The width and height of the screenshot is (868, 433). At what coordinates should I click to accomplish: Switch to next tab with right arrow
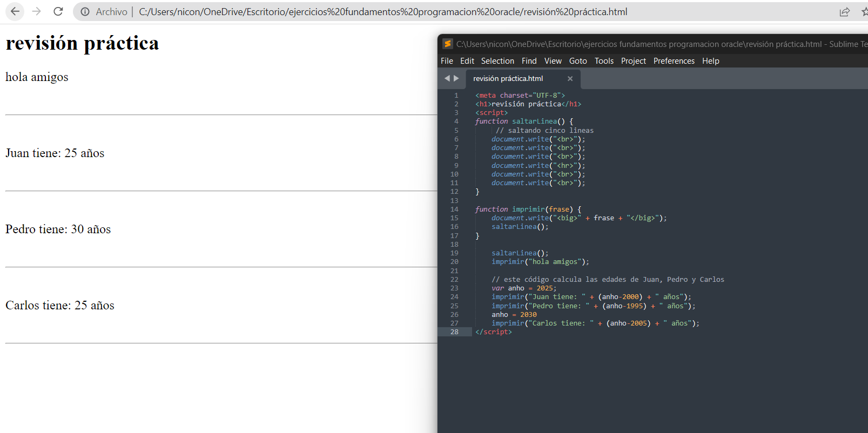pyautogui.click(x=456, y=78)
